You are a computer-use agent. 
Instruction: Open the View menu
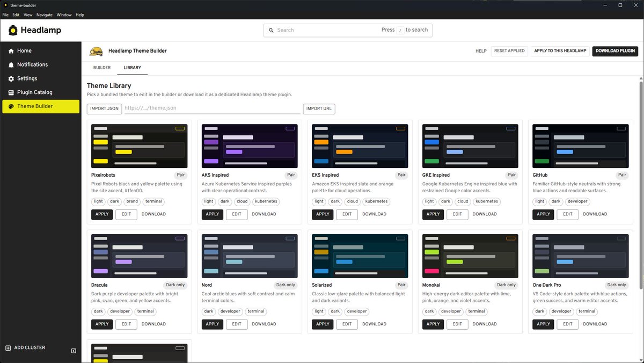pyautogui.click(x=28, y=15)
